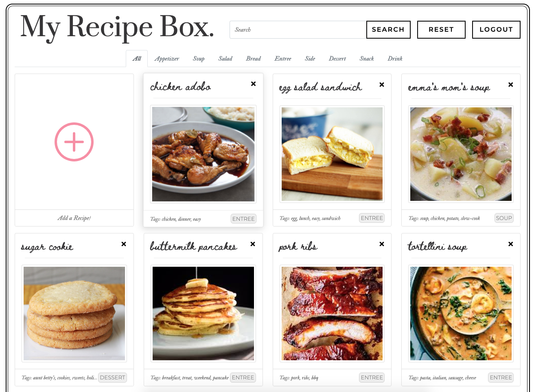534x392 pixels.
Task: Click the pink plus add-recipe icon
Action: coord(74,142)
